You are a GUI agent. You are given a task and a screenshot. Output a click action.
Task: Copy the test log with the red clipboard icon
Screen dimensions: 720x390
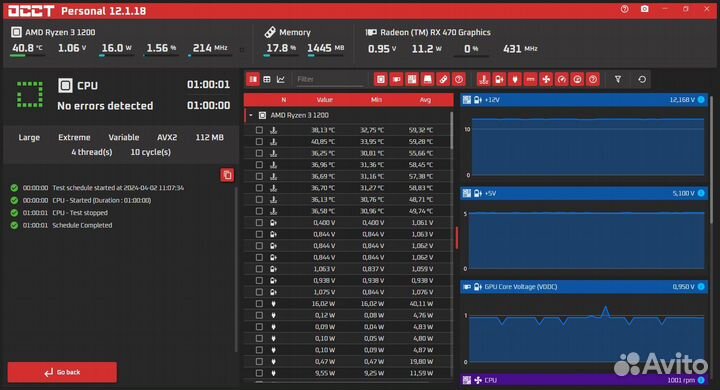pyautogui.click(x=227, y=175)
